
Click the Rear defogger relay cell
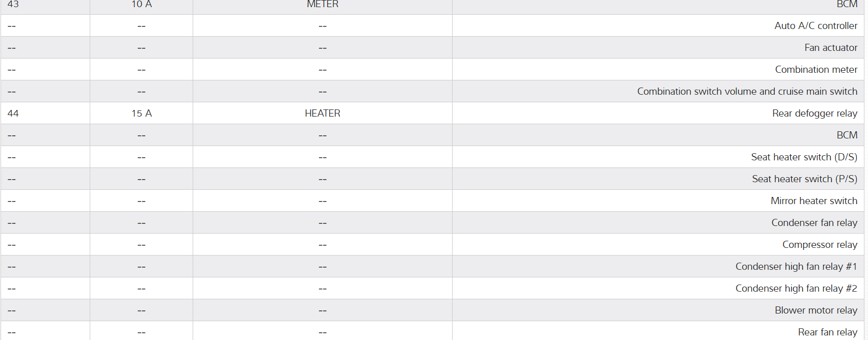pos(814,113)
